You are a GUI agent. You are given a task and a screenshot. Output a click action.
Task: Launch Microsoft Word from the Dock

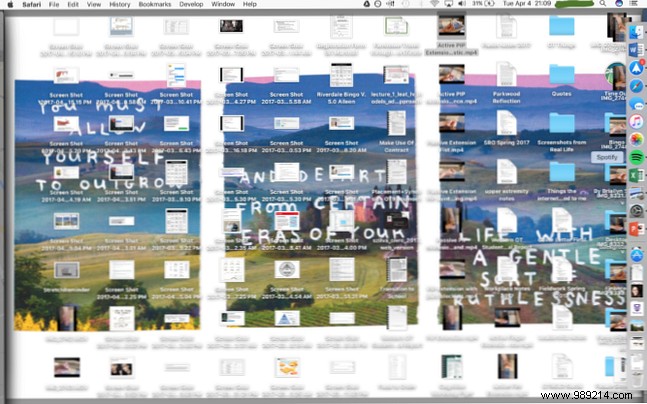tap(636, 50)
